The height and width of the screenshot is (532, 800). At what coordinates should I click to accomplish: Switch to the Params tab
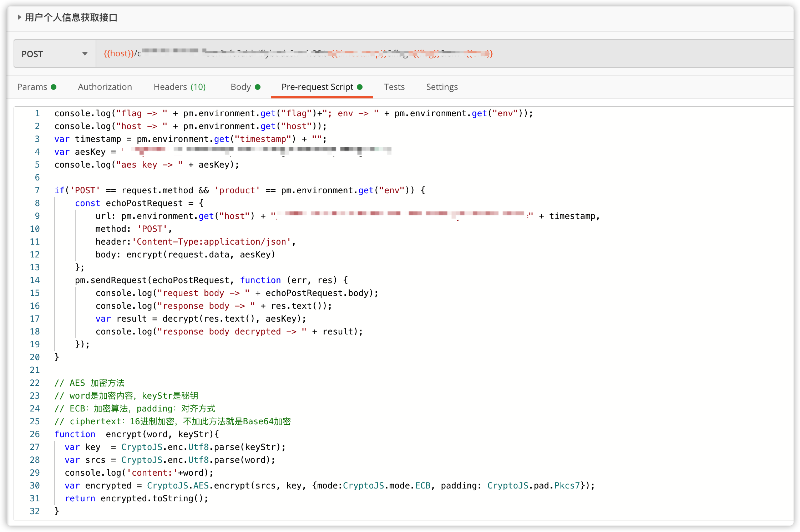(32, 87)
